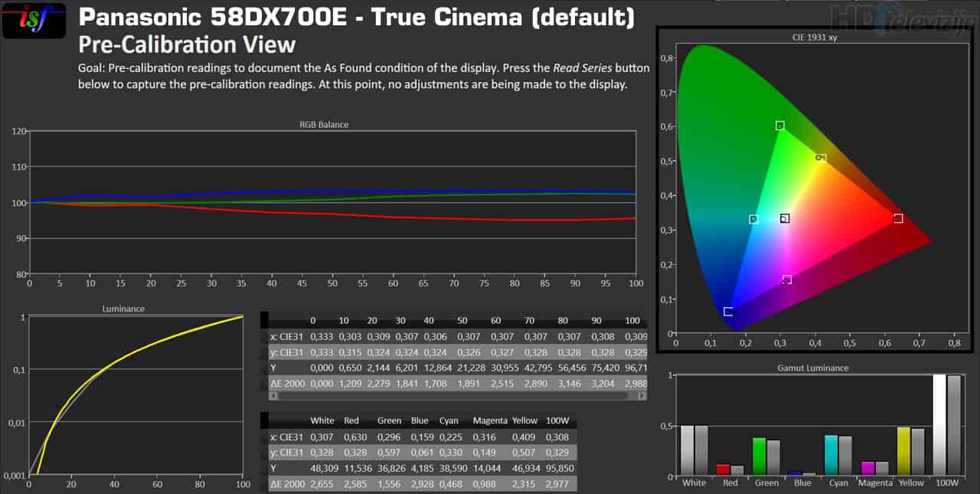Click the Blue luminance value "4,185"
980x494 pixels.
pos(423,467)
